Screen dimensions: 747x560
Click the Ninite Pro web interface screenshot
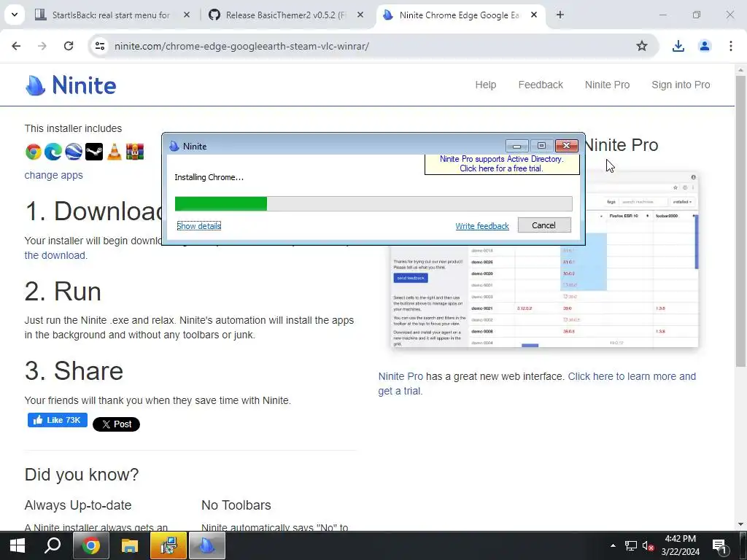tap(544, 296)
